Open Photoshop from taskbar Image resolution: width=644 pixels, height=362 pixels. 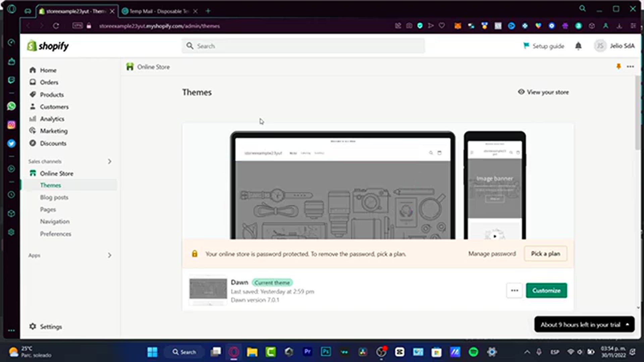point(326,352)
